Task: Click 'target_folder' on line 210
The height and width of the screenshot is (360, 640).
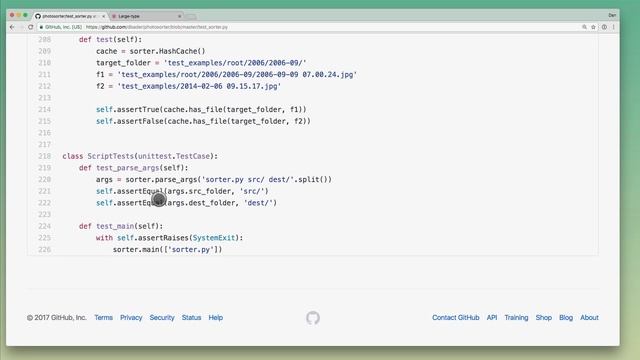Action: 123,63
